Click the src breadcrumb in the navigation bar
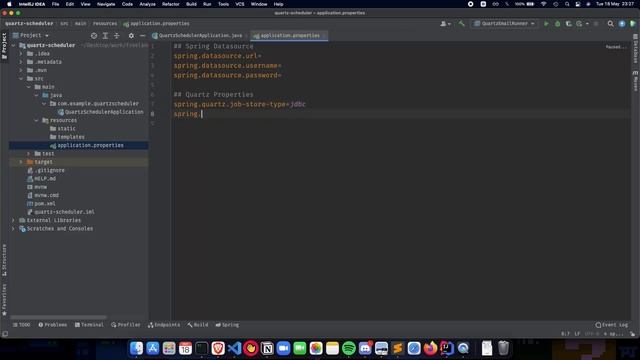The image size is (640, 360). tap(64, 24)
